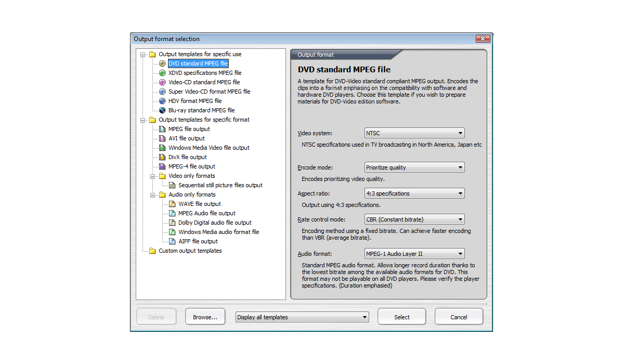The image size is (624, 364).
Task: Click the HDV format MPEG file icon
Action: click(162, 101)
